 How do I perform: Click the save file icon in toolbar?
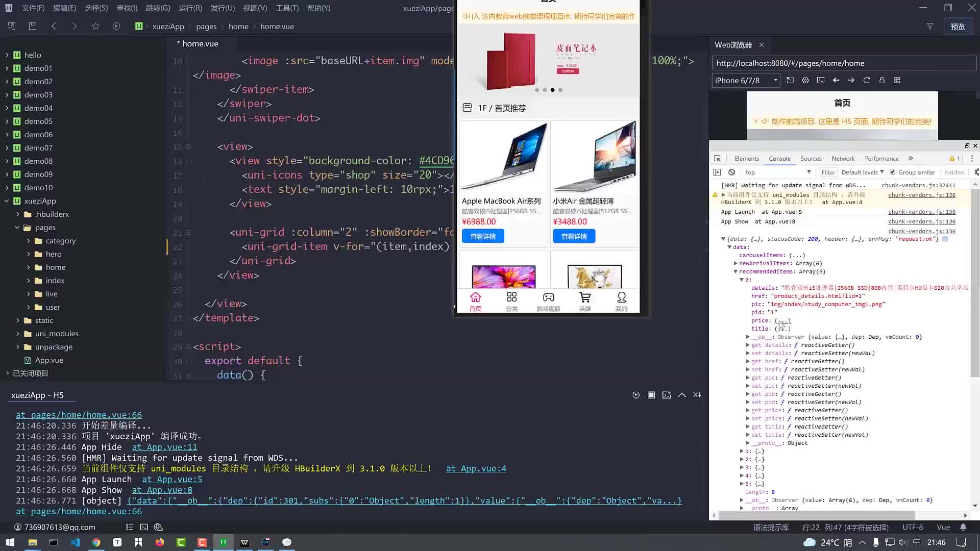[33, 26]
